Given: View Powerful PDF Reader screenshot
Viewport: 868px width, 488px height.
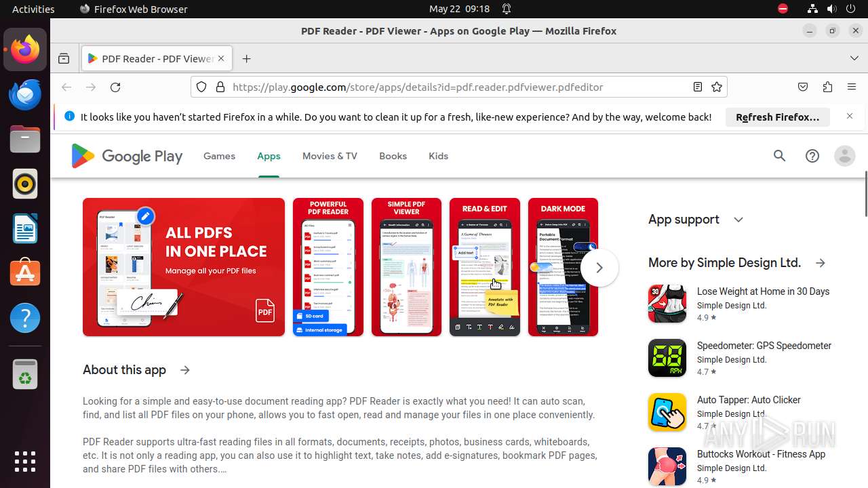Looking at the screenshot, I should pyautogui.click(x=328, y=267).
